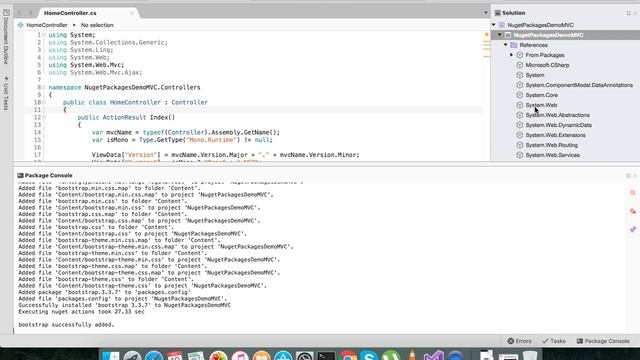Open Visual Studio from the dock
The width and height of the screenshot is (640, 360).
(433, 356)
